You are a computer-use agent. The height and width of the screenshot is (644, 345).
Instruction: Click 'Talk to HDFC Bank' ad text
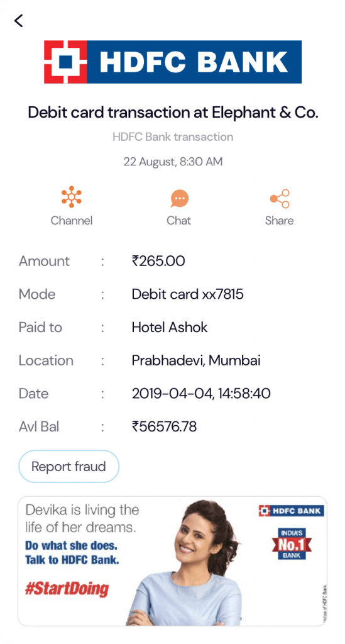(72, 560)
